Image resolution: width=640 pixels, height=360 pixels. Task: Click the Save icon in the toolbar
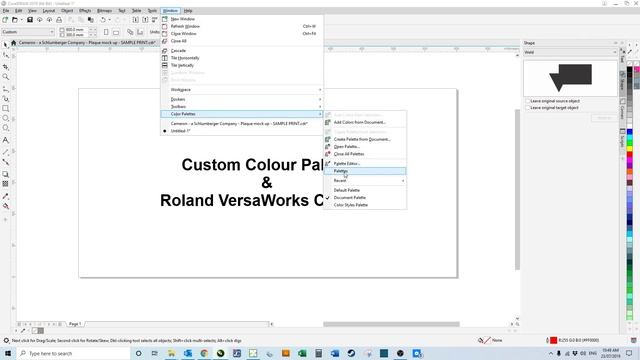pos(30,20)
